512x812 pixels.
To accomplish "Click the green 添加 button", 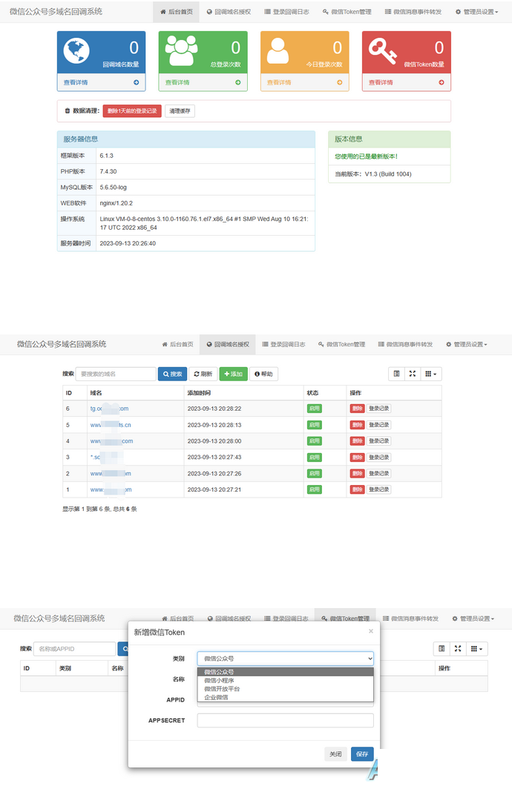I will 233,374.
